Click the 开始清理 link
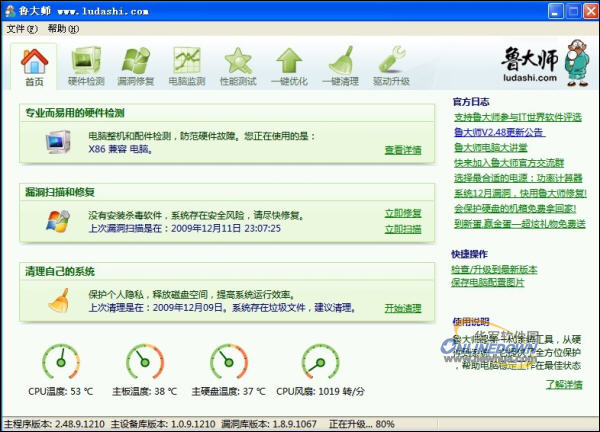This screenshot has height=432, width=600. 402,308
